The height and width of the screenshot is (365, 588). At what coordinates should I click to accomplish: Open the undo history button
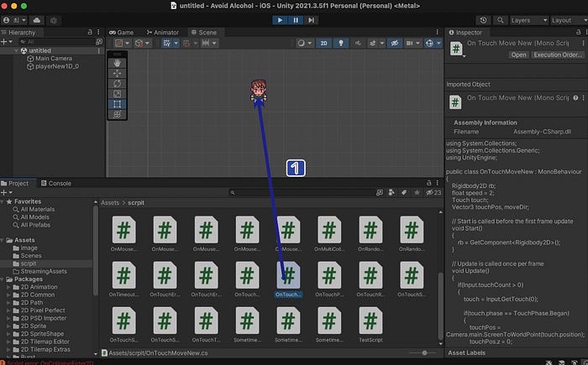coord(483,20)
